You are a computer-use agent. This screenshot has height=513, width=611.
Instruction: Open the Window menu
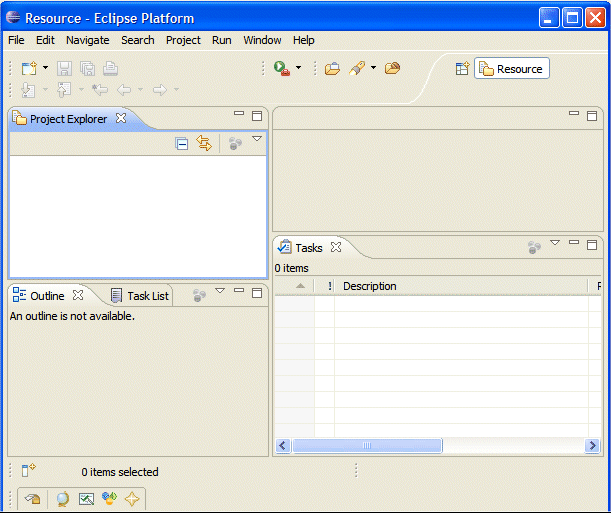[262, 40]
